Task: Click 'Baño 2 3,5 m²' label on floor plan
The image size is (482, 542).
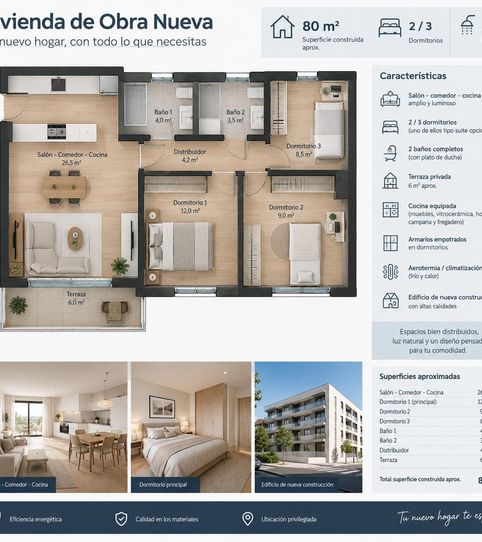Action: 235,116
